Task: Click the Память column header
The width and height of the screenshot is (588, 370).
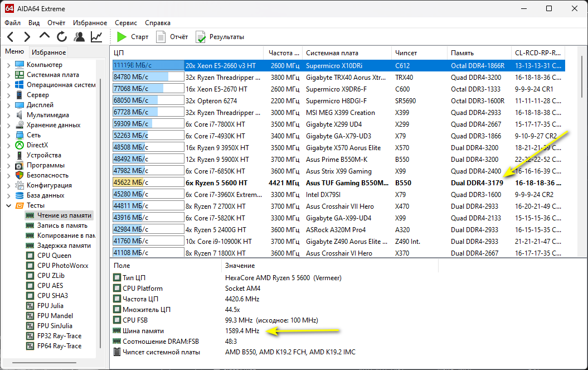Action: coord(479,53)
